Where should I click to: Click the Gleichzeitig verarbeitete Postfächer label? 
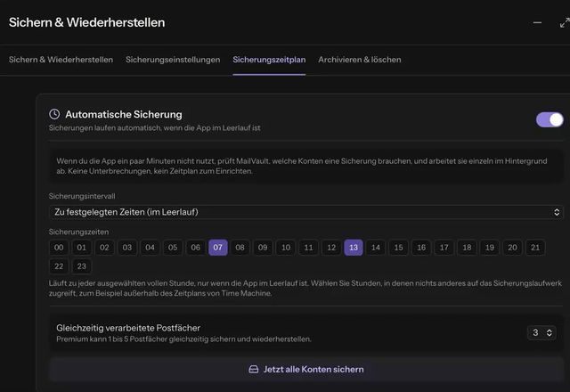coord(128,328)
